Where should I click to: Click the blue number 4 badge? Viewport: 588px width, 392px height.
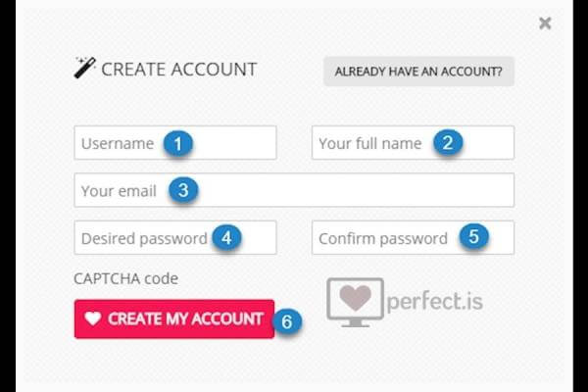click(226, 237)
